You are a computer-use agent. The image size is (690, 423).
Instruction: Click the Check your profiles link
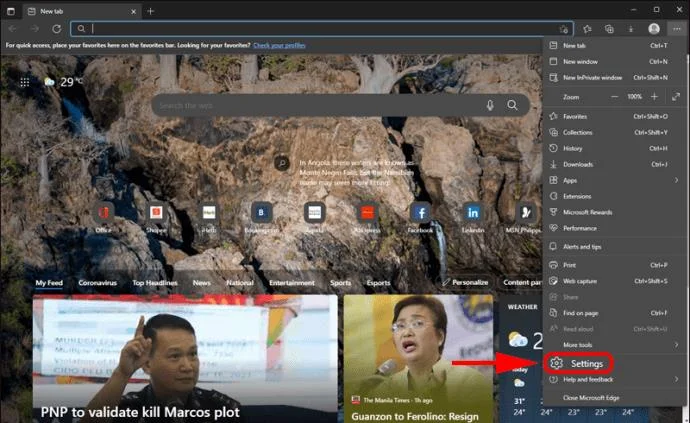tap(279, 45)
